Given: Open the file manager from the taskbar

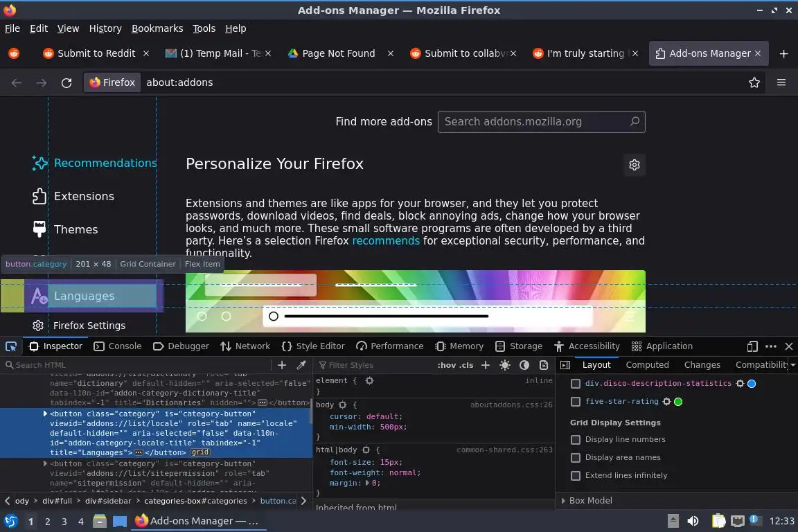Looking at the screenshot, I should (99, 521).
